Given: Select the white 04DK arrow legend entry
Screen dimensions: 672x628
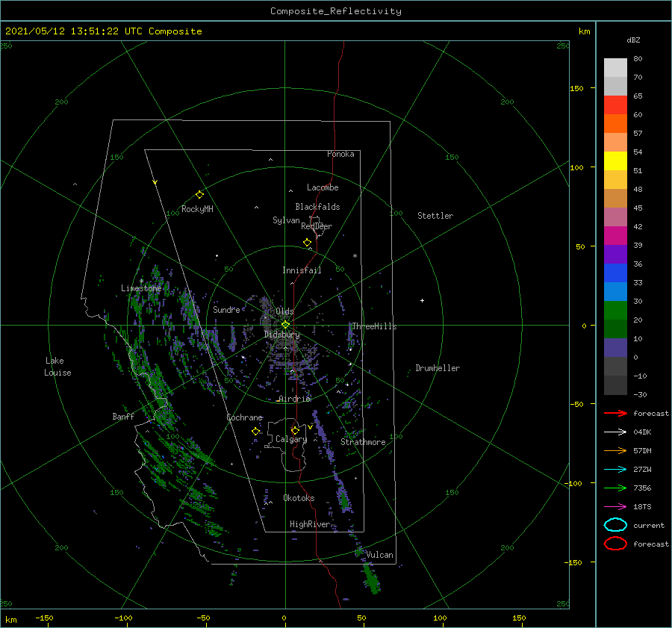Looking at the screenshot, I should [615, 432].
